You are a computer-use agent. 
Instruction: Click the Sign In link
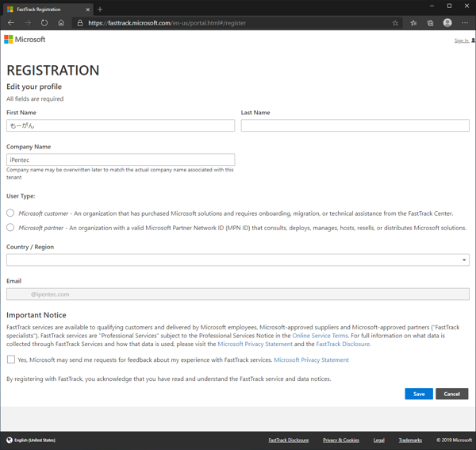pos(462,40)
